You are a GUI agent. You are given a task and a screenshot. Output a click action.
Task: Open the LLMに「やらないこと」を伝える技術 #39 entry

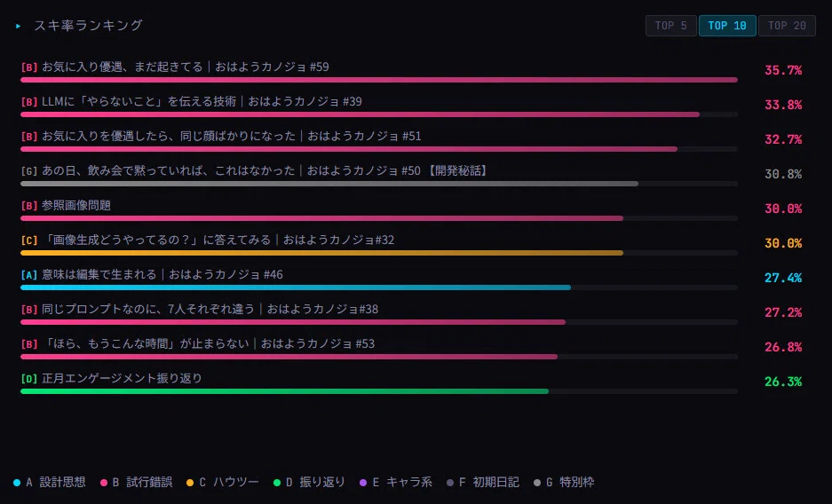click(x=202, y=101)
